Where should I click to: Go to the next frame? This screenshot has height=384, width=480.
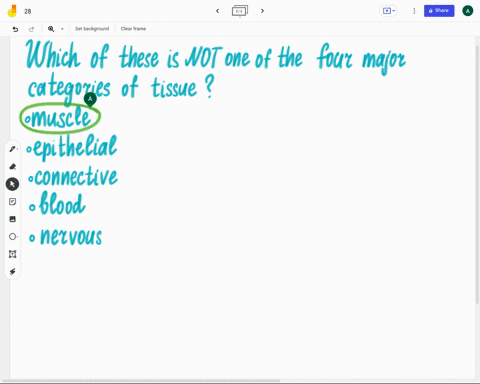[x=262, y=11]
